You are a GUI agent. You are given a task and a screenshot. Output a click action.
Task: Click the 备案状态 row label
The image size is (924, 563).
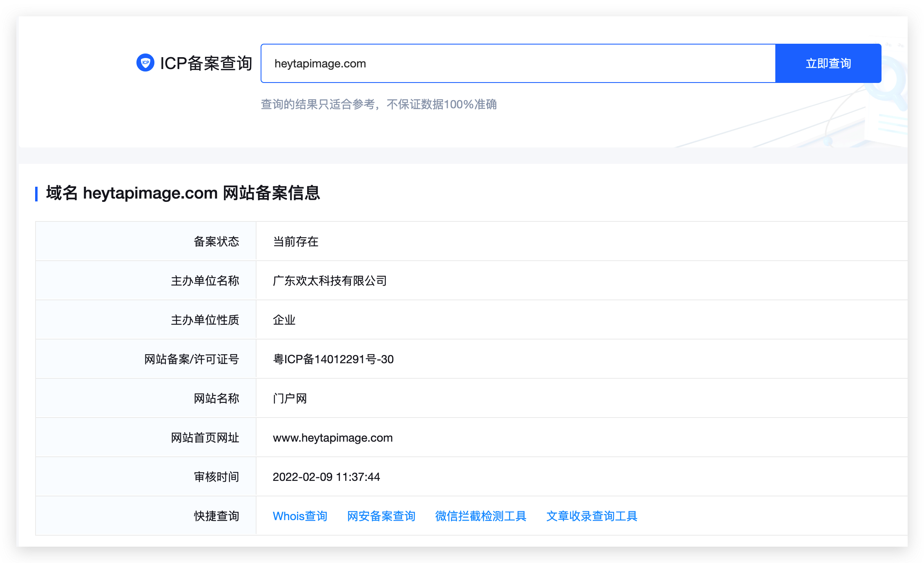coord(216,241)
